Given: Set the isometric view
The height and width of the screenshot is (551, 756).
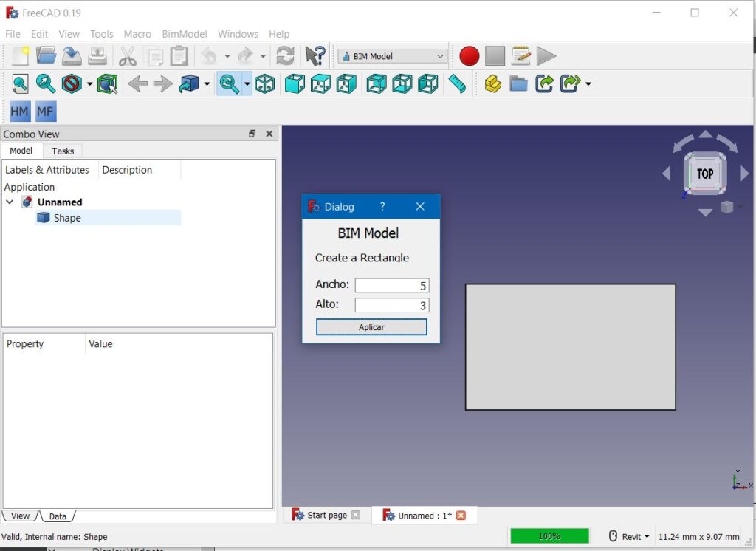Looking at the screenshot, I should tap(265, 84).
